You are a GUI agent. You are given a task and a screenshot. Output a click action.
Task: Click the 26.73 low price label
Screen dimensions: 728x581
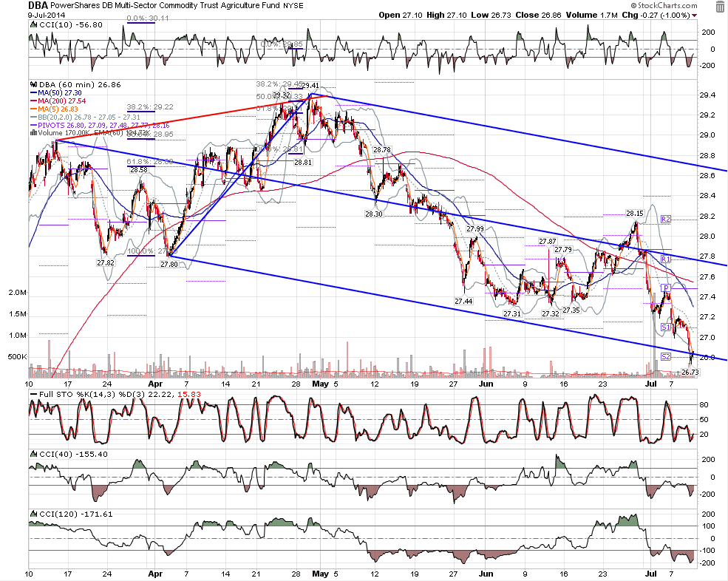tap(690, 373)
